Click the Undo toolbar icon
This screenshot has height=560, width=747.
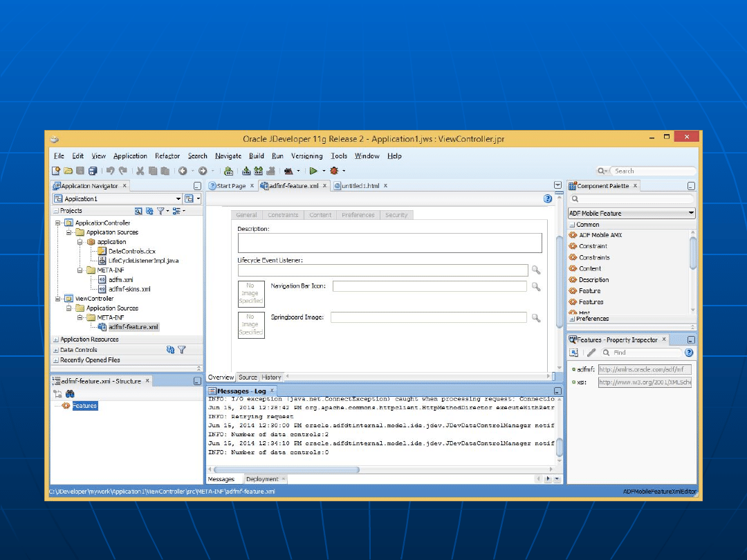[111, 171]
